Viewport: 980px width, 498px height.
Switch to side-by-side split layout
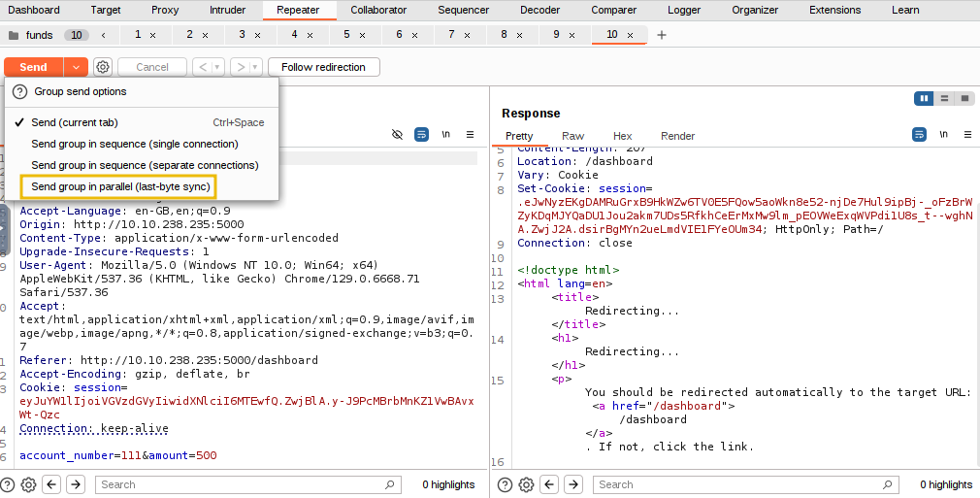pyautogui.click(x=924, y=98)
